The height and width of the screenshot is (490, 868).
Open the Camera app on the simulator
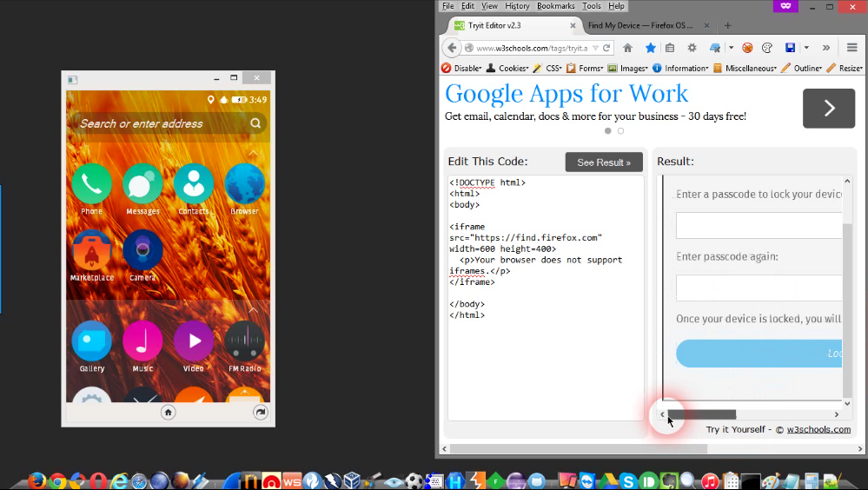pyautogui.click(x=142, y=249)
